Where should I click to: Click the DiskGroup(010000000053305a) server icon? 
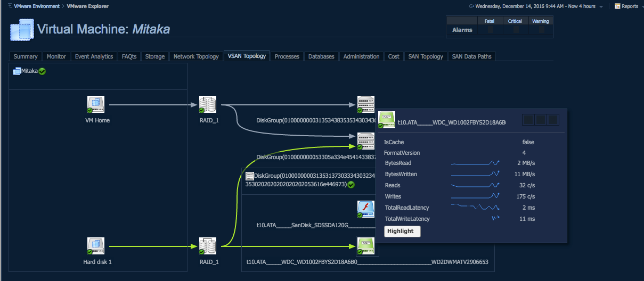(x=365, y=141)
